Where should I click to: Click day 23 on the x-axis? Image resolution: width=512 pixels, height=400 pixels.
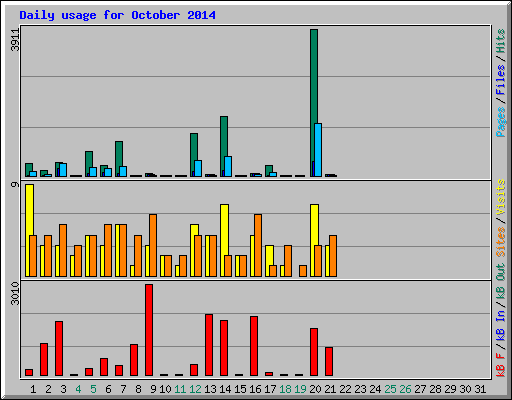click(x=360, y=389)
